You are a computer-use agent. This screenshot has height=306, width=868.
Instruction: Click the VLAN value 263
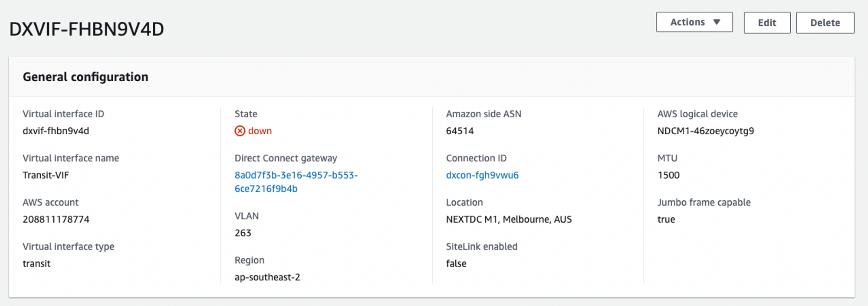point(243,233)
